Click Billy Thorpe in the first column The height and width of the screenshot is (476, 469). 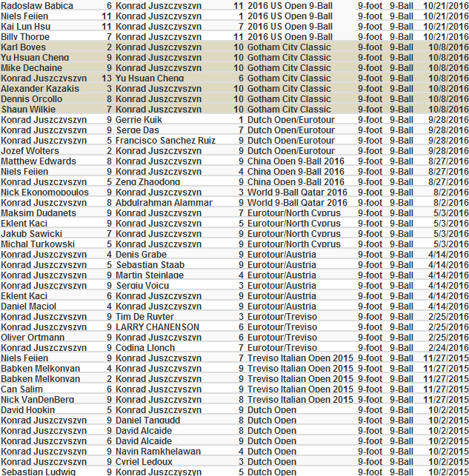(x=26, y=36)
